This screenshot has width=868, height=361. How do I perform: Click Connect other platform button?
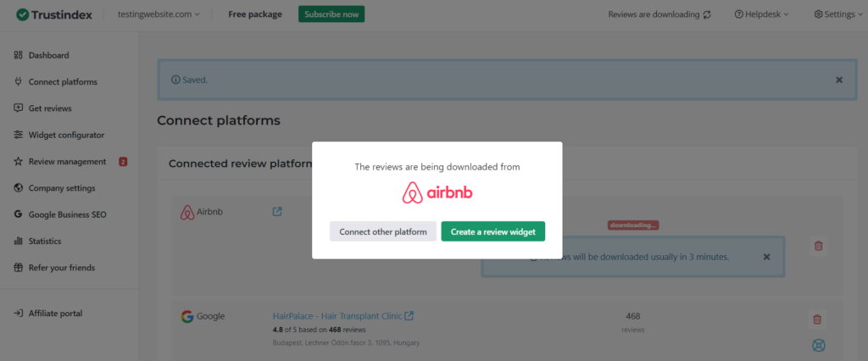(x=383, y=231)
